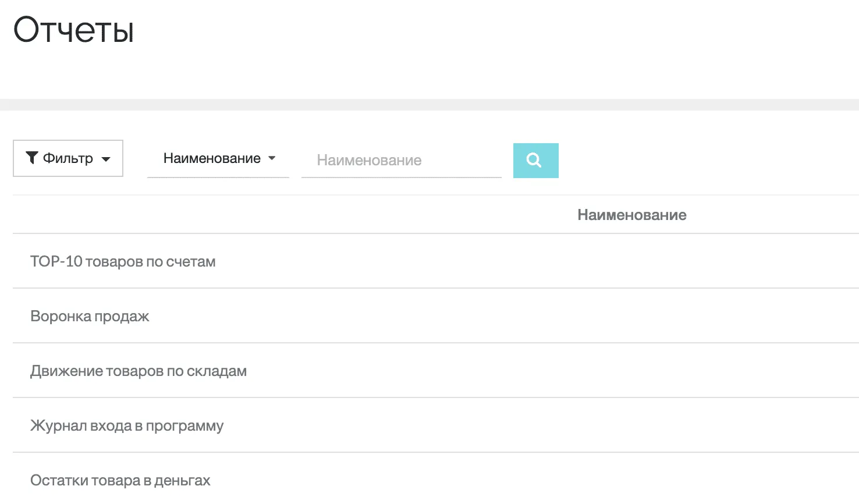Open Движение товаров по складам report
Screen dimensions: 859x504
pyautogui.click(x=139, y=371)
